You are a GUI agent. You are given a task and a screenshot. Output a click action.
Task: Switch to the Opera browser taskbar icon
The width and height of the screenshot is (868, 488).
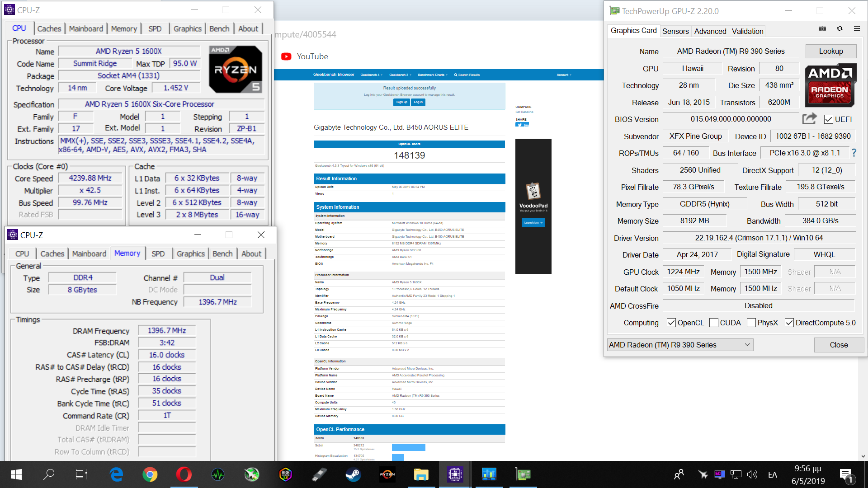click(184, 474)
